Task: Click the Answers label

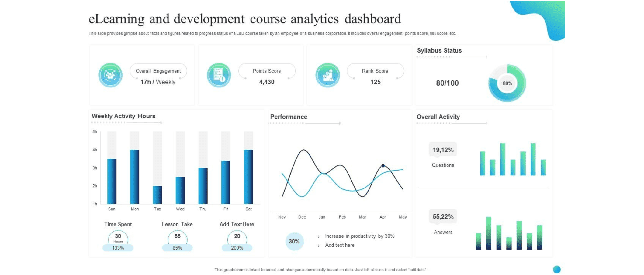Action: click(x=443, y=232)
